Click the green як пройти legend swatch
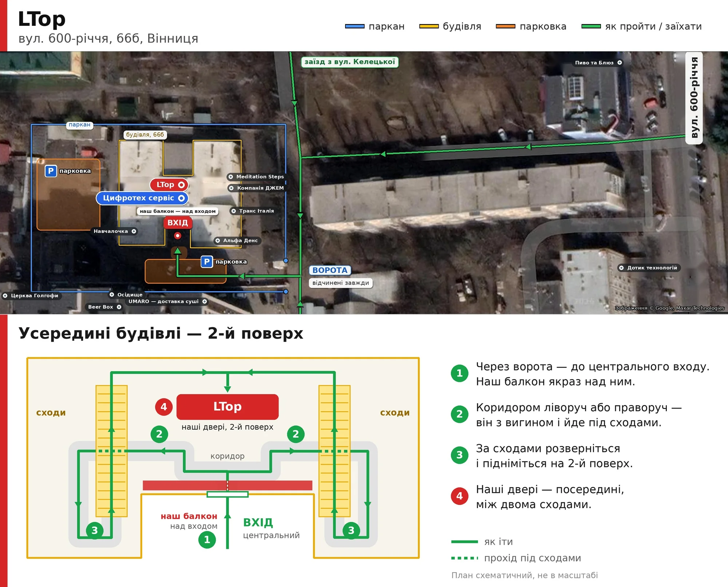728x587 pixels. click(591, 26)
